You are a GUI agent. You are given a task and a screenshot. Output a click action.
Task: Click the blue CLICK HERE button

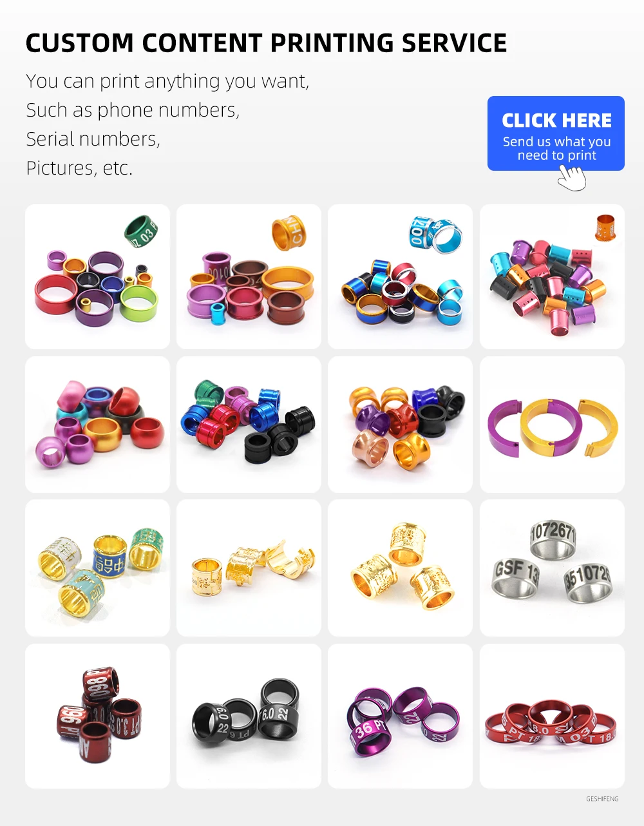click(556, 133)
